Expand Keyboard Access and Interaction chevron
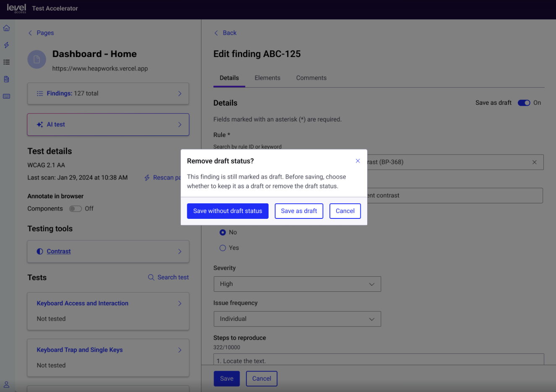This screenshot has width=556, height=392. pyautogui.click(x=180, y=304)
